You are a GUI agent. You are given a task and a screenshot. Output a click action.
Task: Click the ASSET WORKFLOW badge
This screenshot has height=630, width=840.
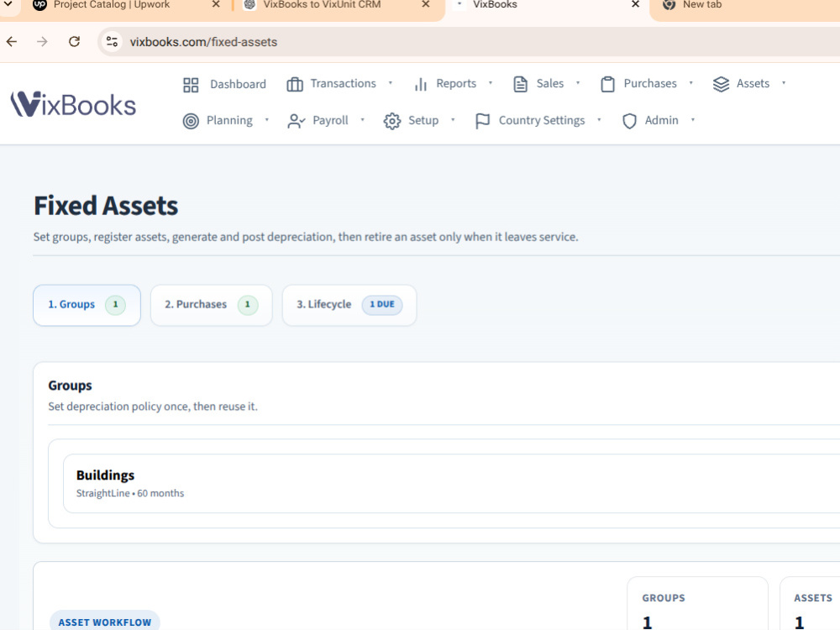105,622
